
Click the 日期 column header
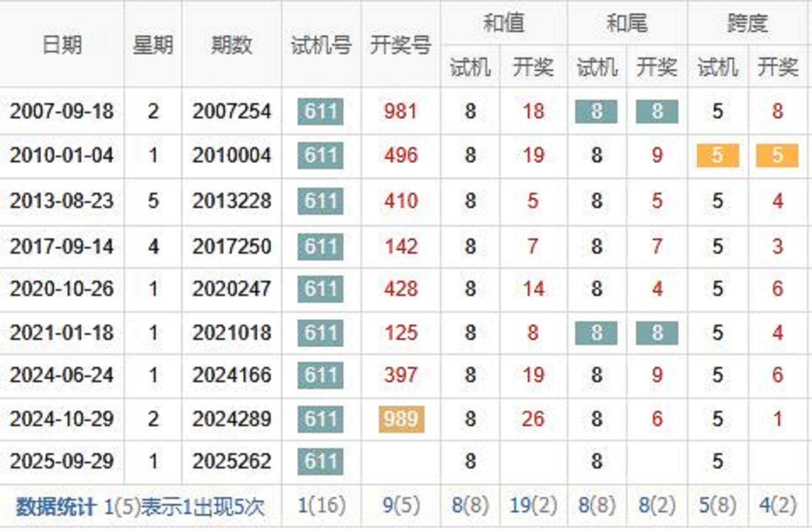pos(62,45)
